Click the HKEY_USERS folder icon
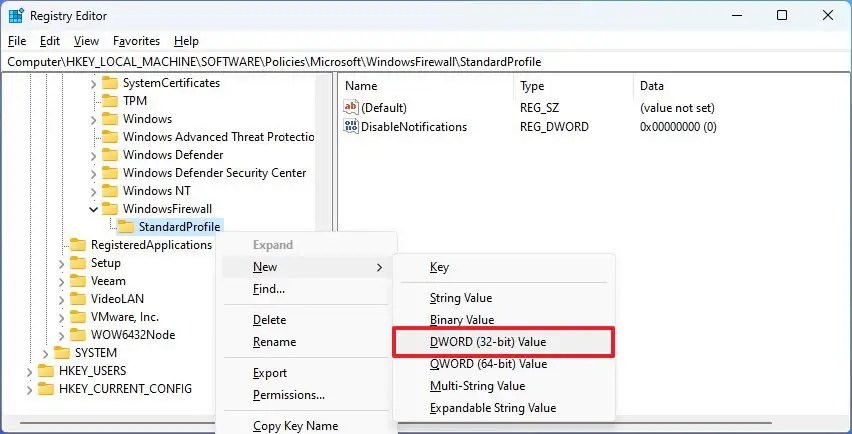 point(46,371)
